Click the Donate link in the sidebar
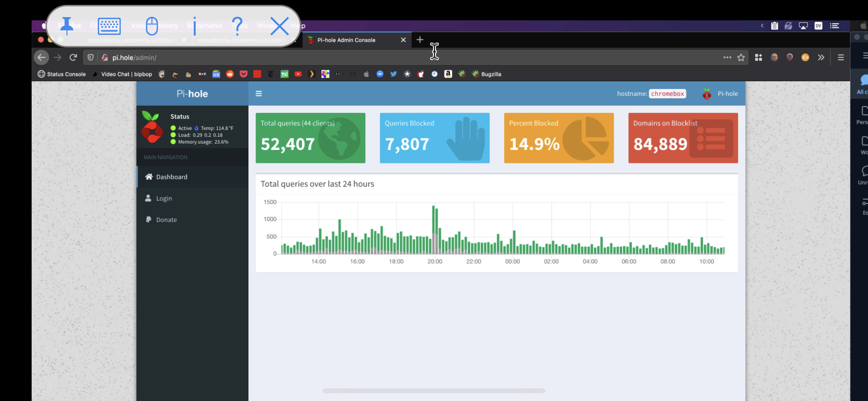This screenshot has height=401, width=868. tap(166, 219)
